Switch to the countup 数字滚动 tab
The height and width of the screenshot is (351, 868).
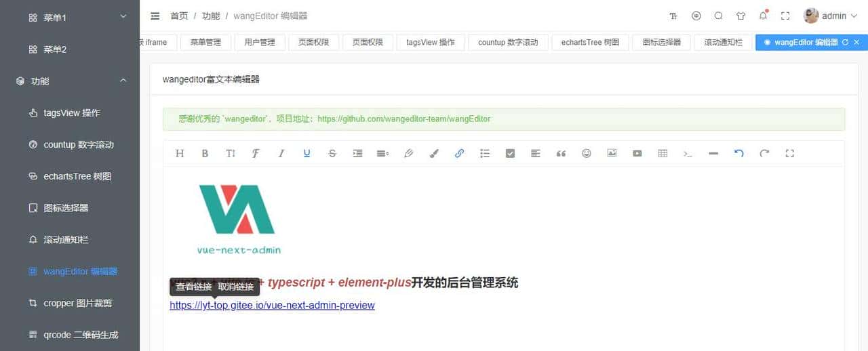[x=508, y=42]
